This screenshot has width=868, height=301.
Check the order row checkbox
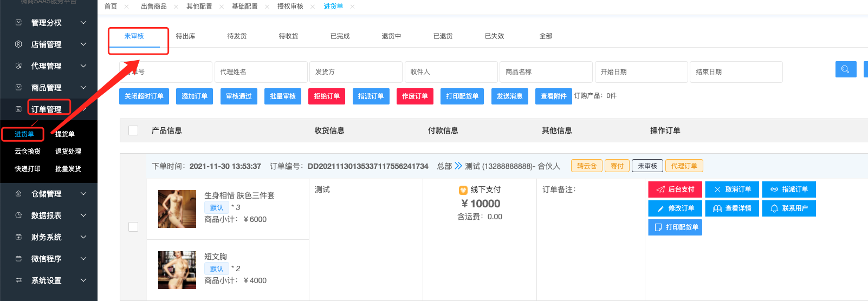click(x=133, y=227)
